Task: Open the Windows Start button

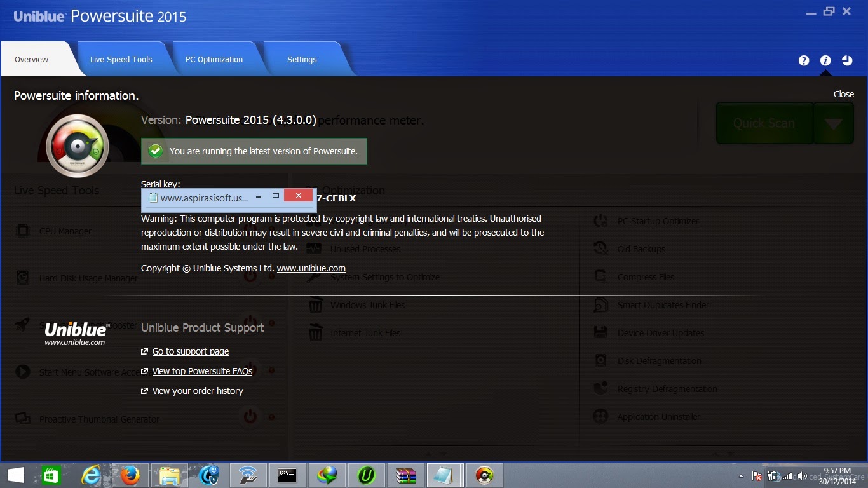Action: [x=15, y=475]
